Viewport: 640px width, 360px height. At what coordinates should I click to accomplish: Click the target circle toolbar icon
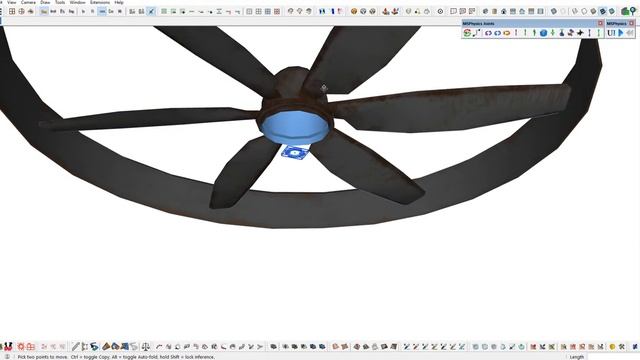coord(440,11)
